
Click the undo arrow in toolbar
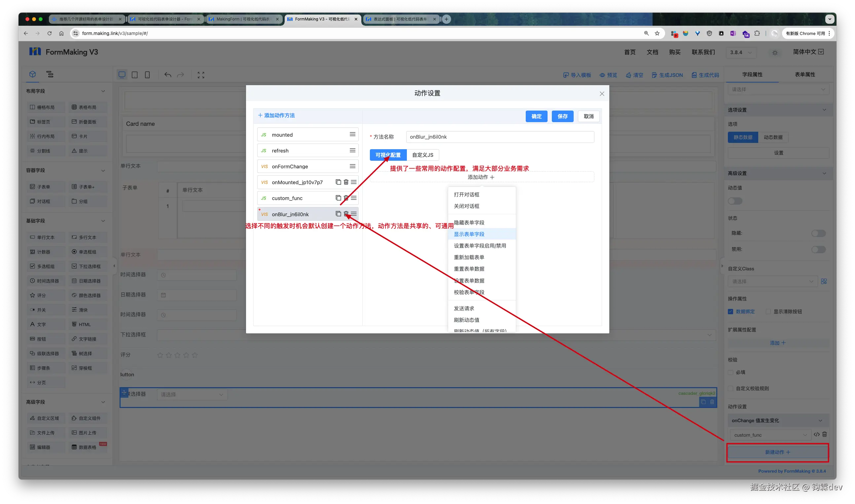168,75
